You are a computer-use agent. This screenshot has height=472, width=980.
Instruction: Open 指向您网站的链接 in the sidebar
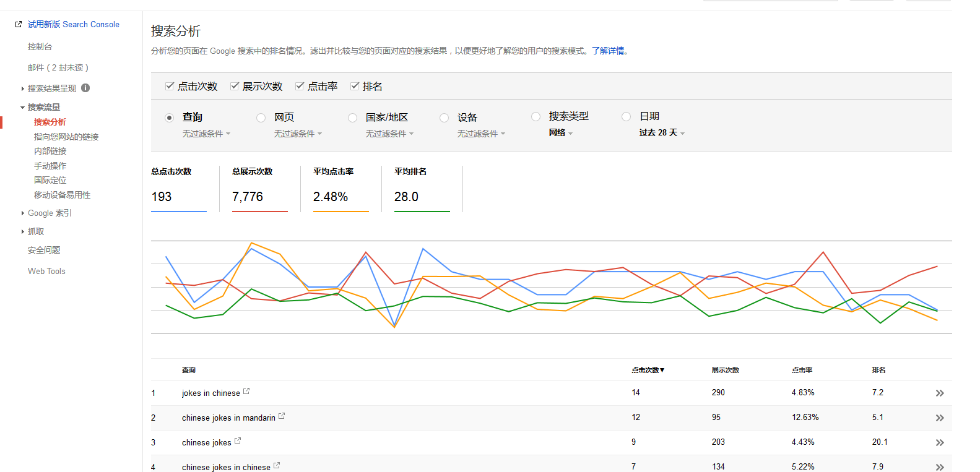click(66, 137)
